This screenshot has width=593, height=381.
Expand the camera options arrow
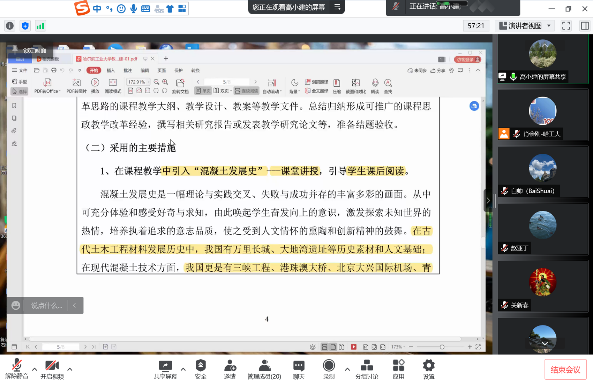70,369
